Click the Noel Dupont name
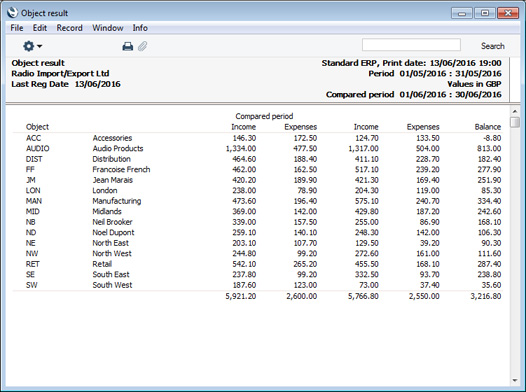 coord(113,232)
